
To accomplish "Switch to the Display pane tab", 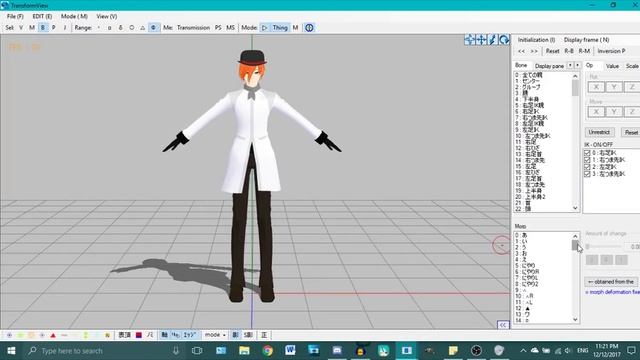I will tap(549, 66).
